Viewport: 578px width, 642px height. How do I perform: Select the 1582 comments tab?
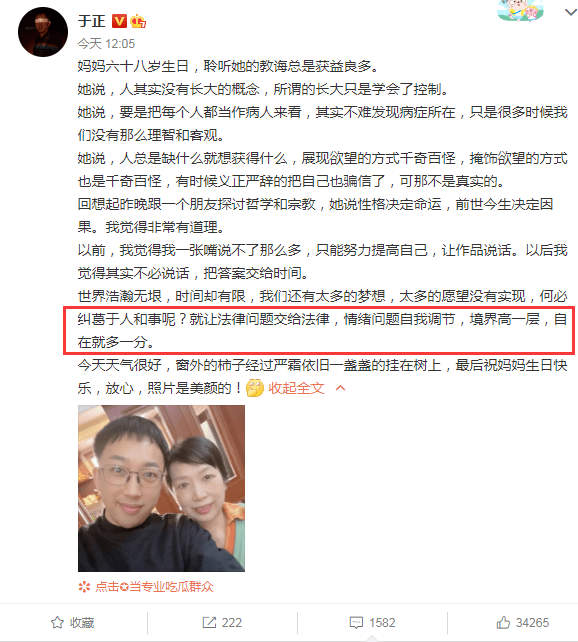click(372, 623)
